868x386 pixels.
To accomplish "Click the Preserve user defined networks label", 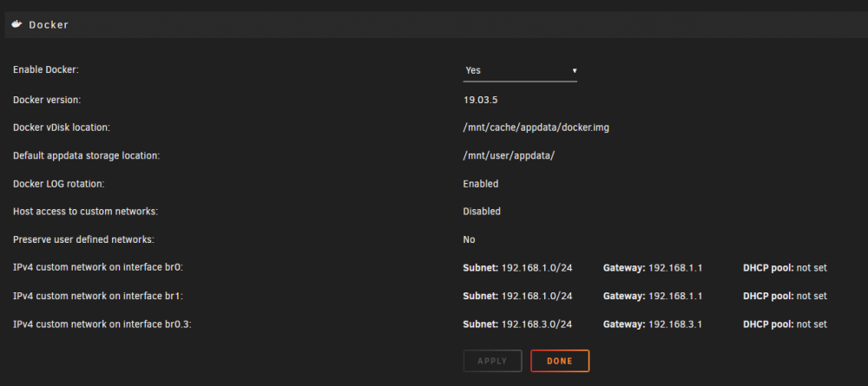I will (83, 239).
